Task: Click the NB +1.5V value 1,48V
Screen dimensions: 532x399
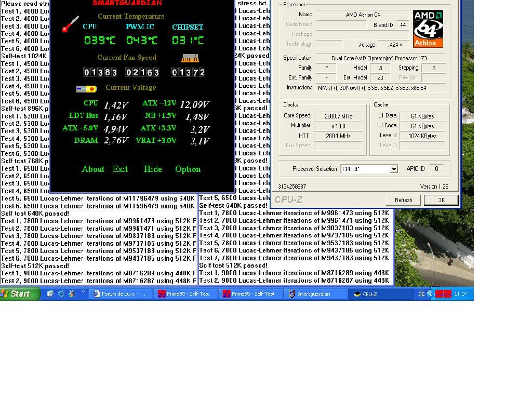Action: point(197,117)
